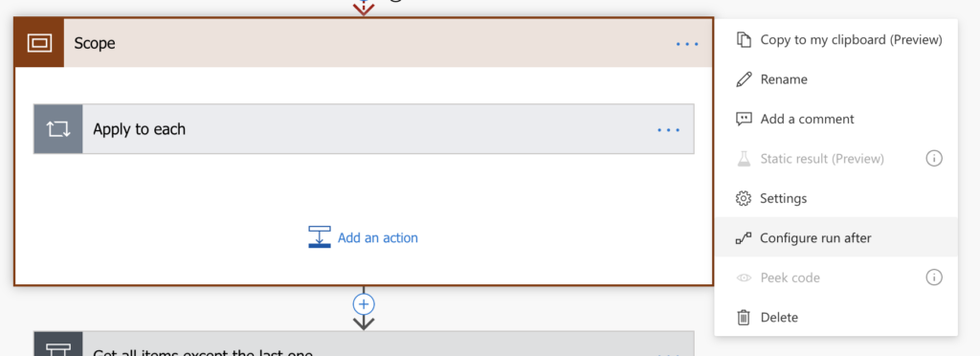Click the Get all items action card

[x=364, y=344]
